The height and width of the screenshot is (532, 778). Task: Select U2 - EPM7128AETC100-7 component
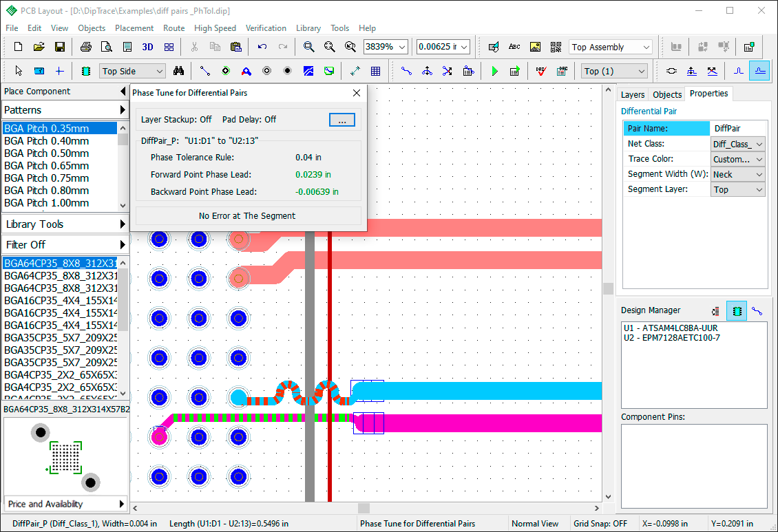(671, 338)
